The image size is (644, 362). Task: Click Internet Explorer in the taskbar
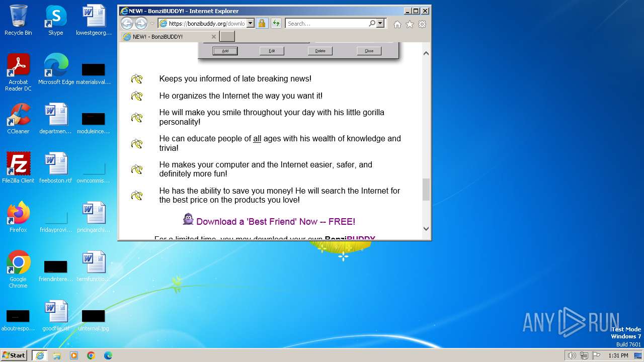click(x=40, y=355)
